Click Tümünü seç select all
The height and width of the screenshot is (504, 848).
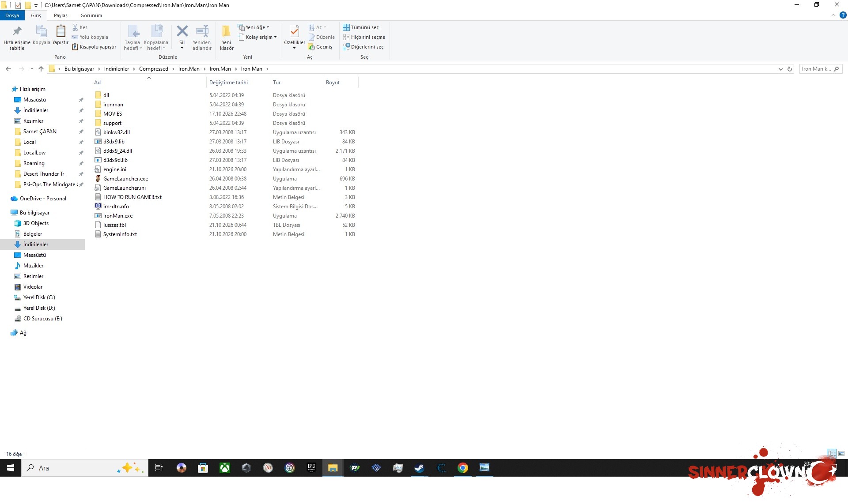tap(361, 27)
